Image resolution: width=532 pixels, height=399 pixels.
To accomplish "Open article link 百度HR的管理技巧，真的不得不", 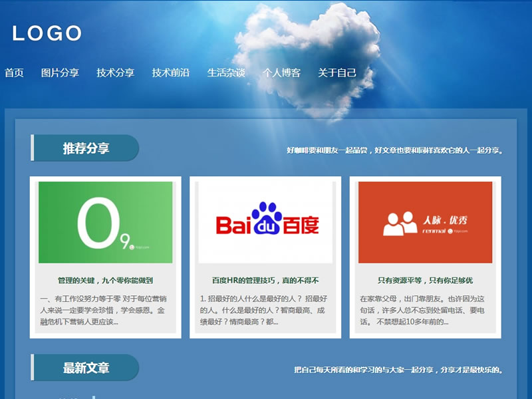I will tap(265, 281).
